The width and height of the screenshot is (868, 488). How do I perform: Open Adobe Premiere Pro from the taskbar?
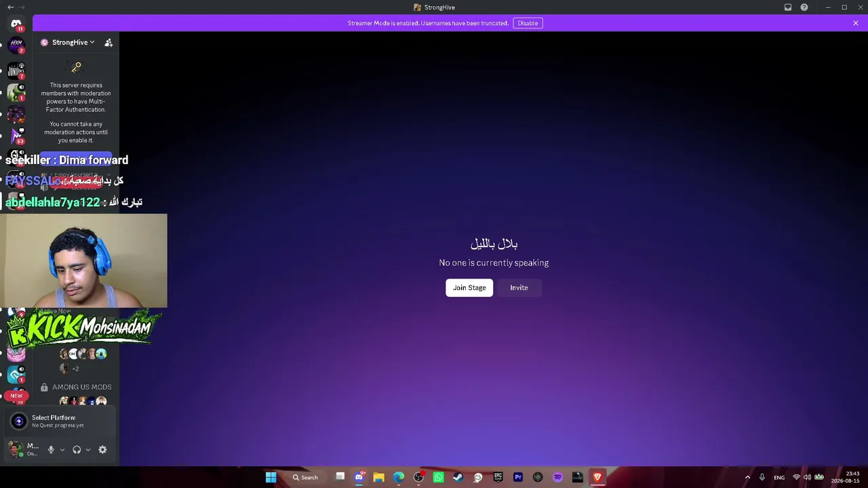click(518, 477)
